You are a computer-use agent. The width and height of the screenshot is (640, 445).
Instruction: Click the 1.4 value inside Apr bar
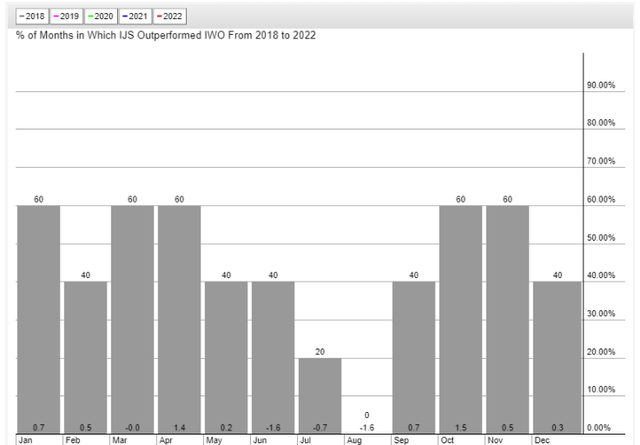(x=179, y=427)
